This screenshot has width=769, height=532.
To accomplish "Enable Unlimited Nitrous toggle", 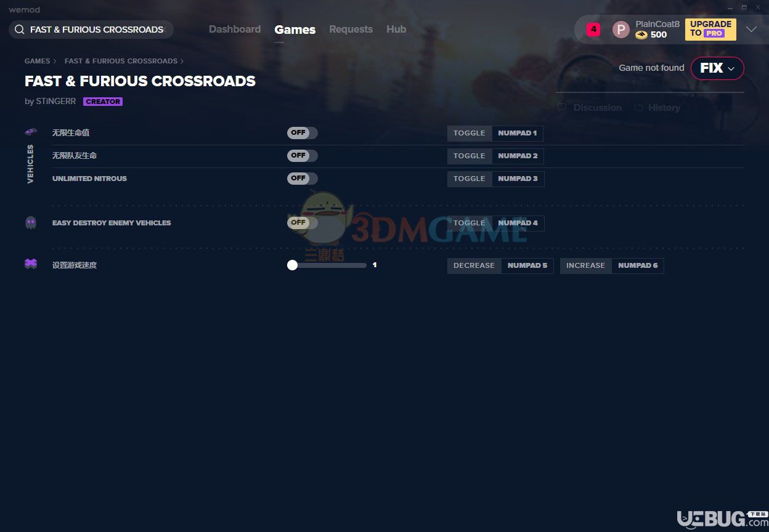I will click(303, 179).
